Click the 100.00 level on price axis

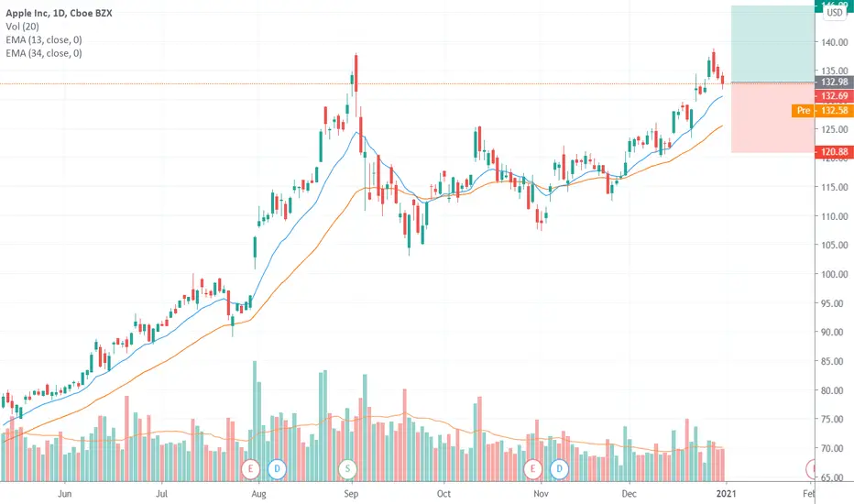tap(835, 274)
